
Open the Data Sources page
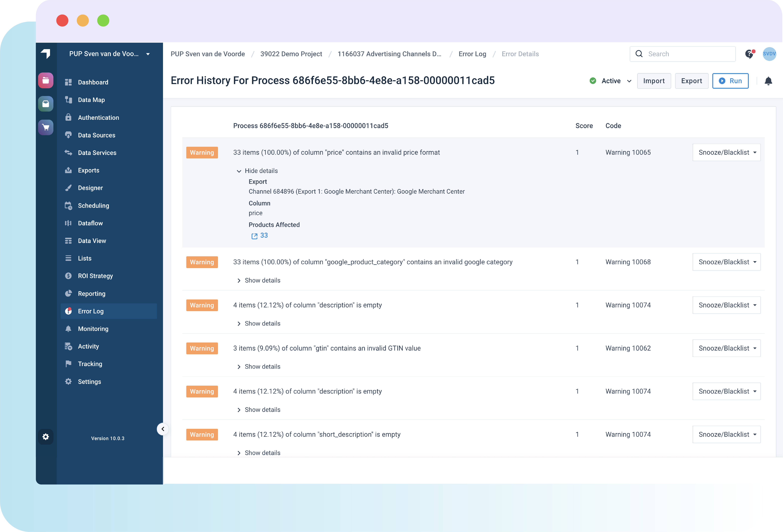96,135
